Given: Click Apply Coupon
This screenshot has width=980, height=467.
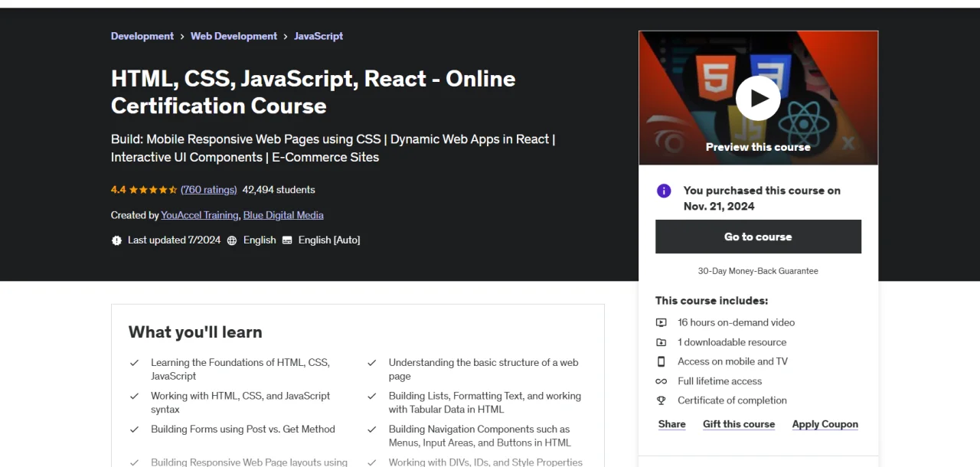Looking at the screenshot, I should tap(825, 424).
